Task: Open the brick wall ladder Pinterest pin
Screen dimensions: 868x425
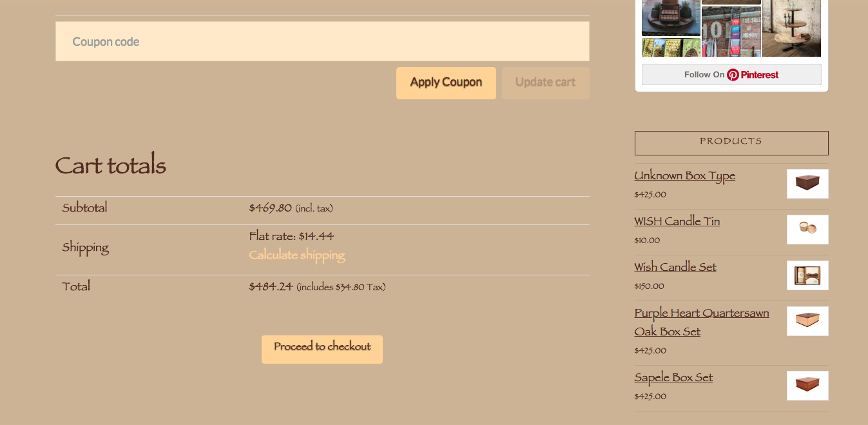Action: pos(731,32)
